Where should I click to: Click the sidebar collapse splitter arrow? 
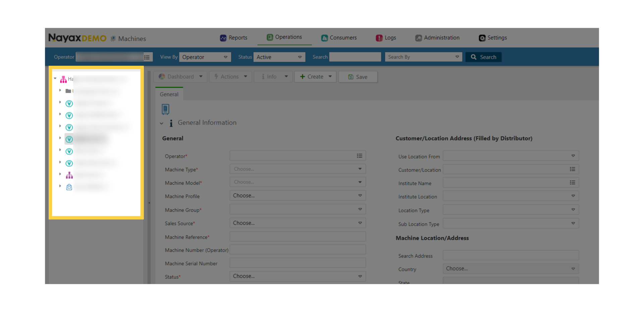(149, 203)
